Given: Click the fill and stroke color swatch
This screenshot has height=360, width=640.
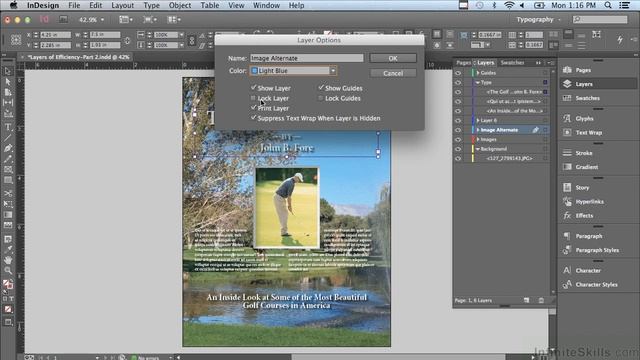Looking at the screenshot, I should pyautogui.click(x=8, y=284).
